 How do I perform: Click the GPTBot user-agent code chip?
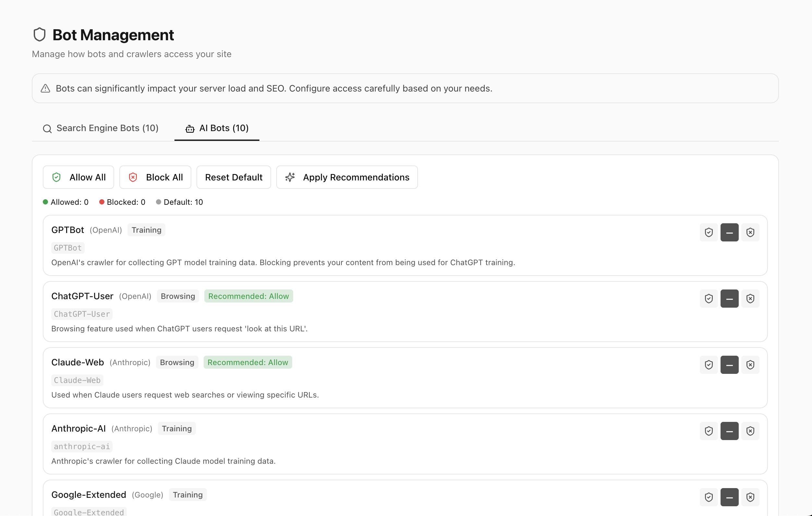(x=68, y=248)
